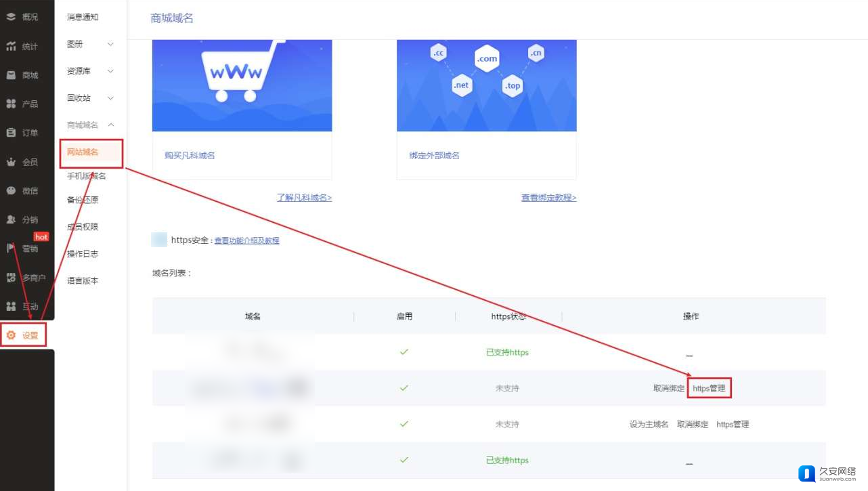This screenshot has height=491, width=868.
Task: Click the 了解凡科域名 link
Action: click(x=304, y=198)
